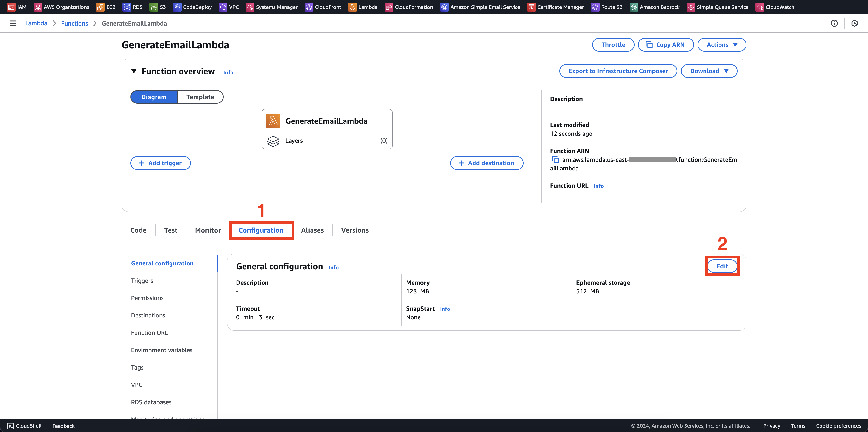The height and width of the screenshot is (432, 868).
Task: Select Function URL in side menu
Action: (149, 333)
